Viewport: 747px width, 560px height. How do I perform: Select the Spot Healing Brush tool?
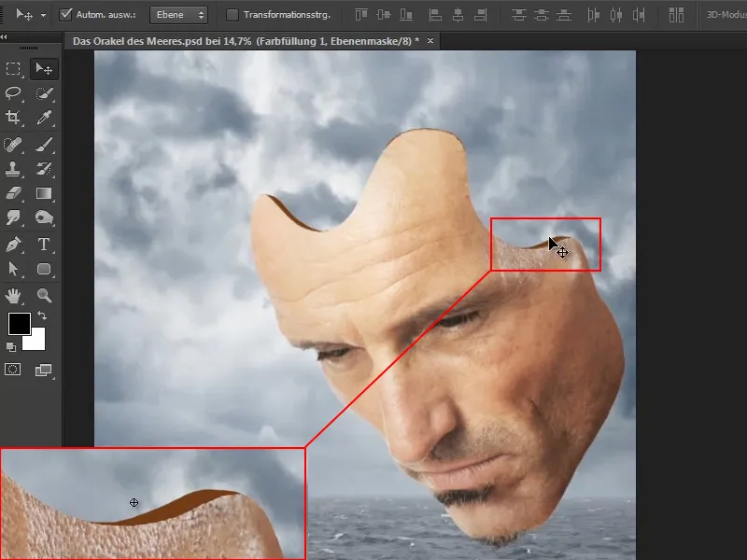click(13, 145)
